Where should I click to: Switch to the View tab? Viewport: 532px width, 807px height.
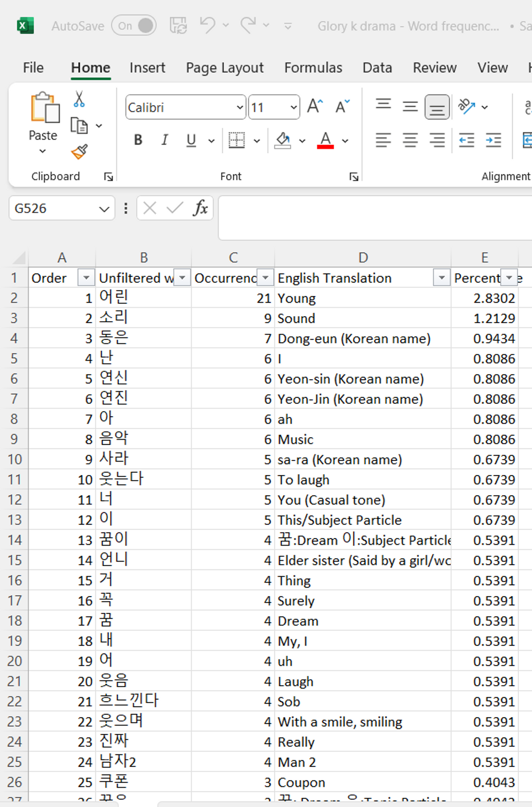493,67
